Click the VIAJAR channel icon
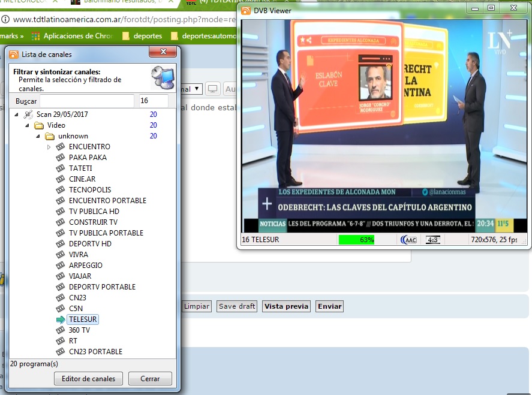The width and height of the screenshot is (532, 395). (61, 276)
